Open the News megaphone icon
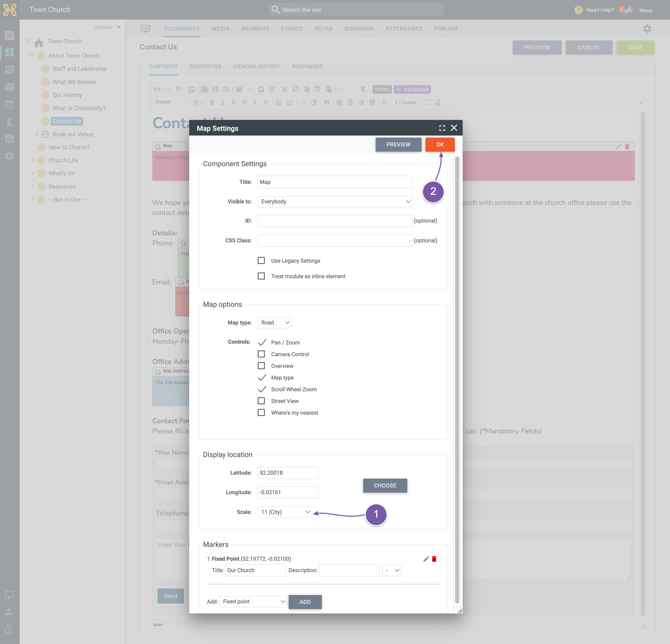The height and width of the screenshot is (644, 670). 629,10
